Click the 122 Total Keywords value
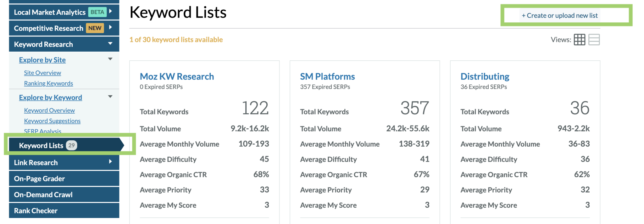This screenshot has height=224, width=644. click(255, 108)
